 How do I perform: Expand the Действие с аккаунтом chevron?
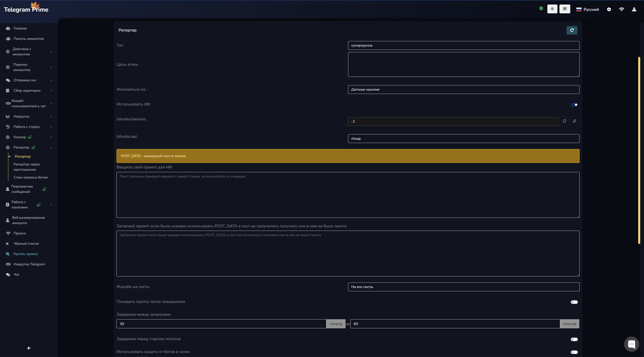(x=51, y=52)
